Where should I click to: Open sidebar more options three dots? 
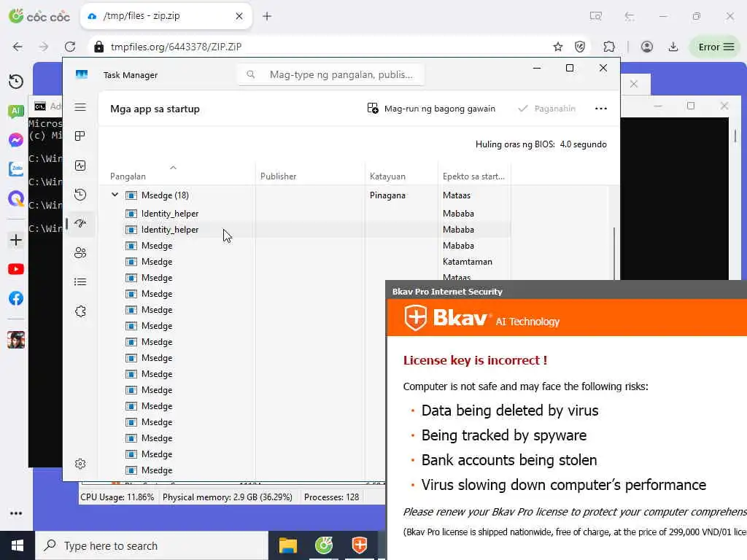click(16, 513)
